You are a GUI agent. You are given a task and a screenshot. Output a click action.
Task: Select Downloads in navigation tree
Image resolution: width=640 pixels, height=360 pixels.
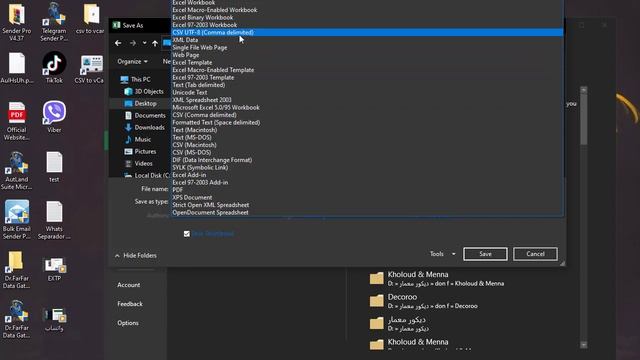[144, 127]
